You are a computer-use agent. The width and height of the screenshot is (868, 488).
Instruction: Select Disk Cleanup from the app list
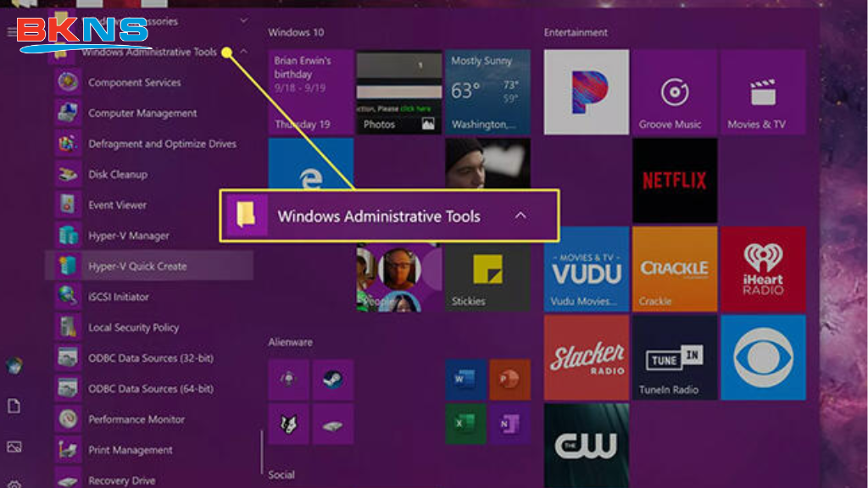point(120,174)
